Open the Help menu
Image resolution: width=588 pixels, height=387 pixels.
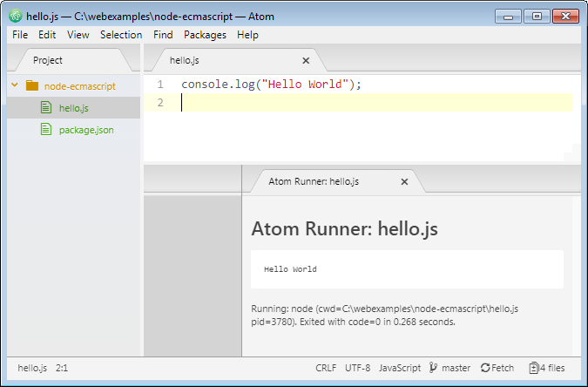pos(247,35)
